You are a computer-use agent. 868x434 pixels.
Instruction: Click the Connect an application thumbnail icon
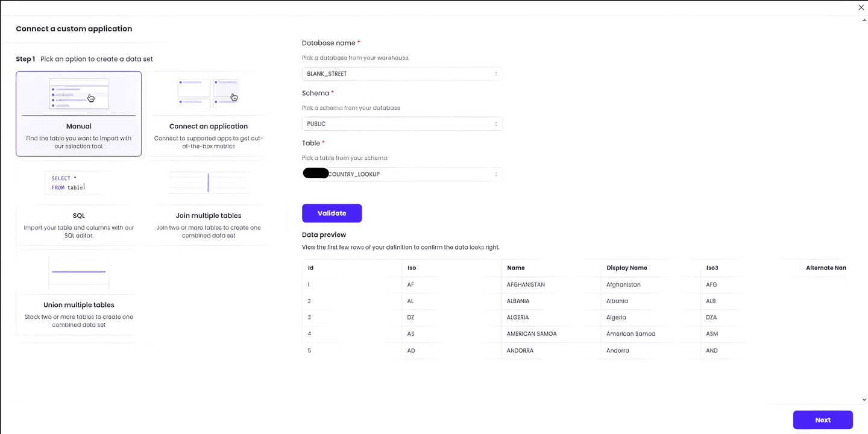pos(209,92)
